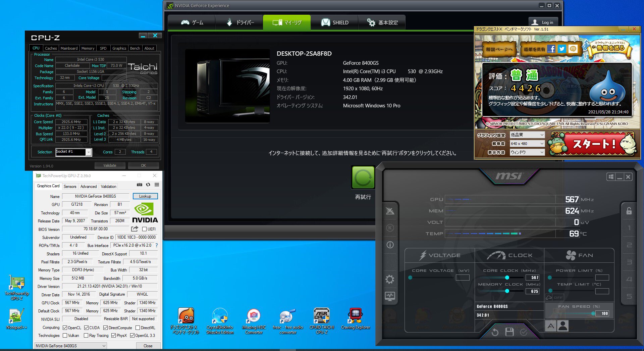The image size is (644, 351).
Task: Open TechPowerUp GPU-Z desktop shortcut
Action: coord(16,287)
